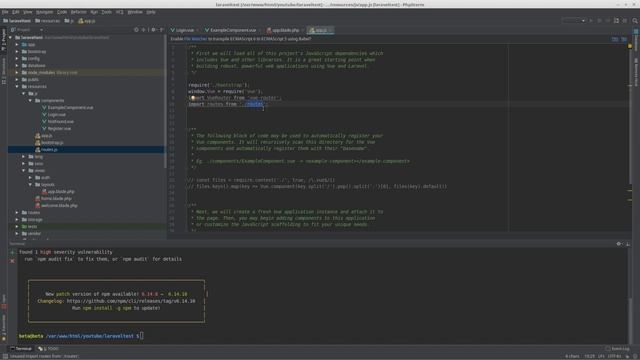Expand the auth folder

[x=30, y=178]
